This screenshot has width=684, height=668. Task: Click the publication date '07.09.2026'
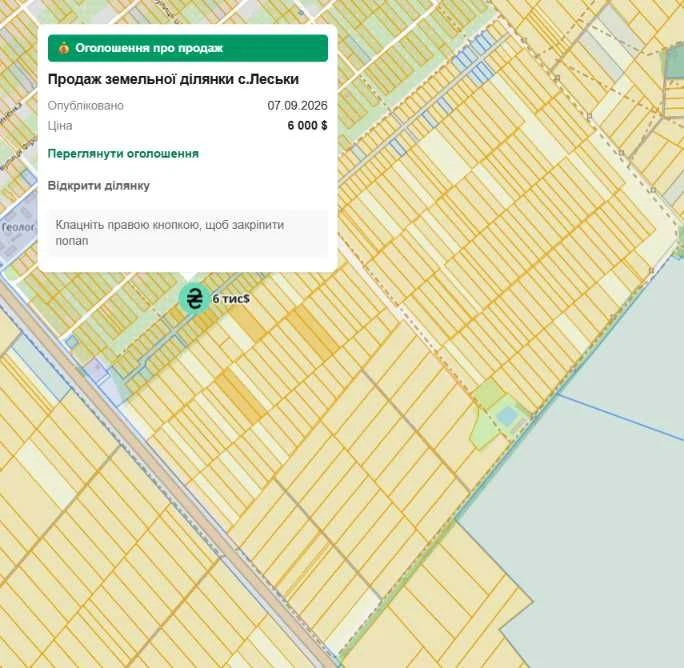[x=297, y=106]
